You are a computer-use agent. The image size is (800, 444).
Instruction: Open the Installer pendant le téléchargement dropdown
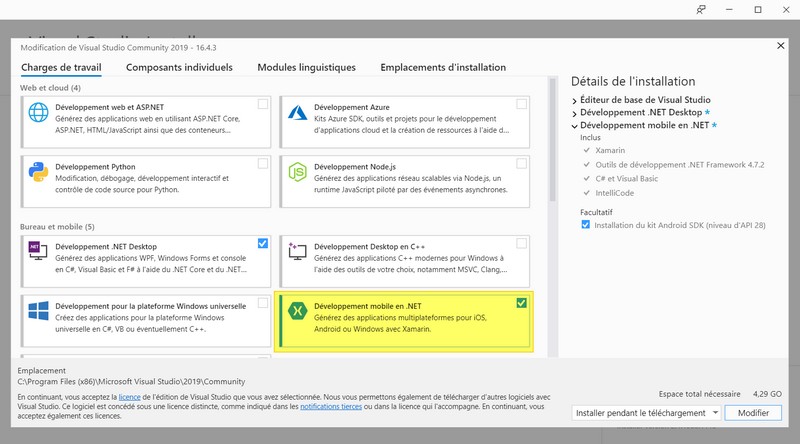click(x=647, y=413)
